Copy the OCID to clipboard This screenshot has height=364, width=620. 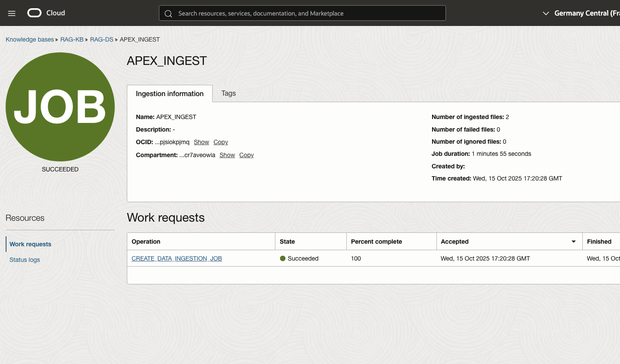pyautogui.click(x=220, y=142)
